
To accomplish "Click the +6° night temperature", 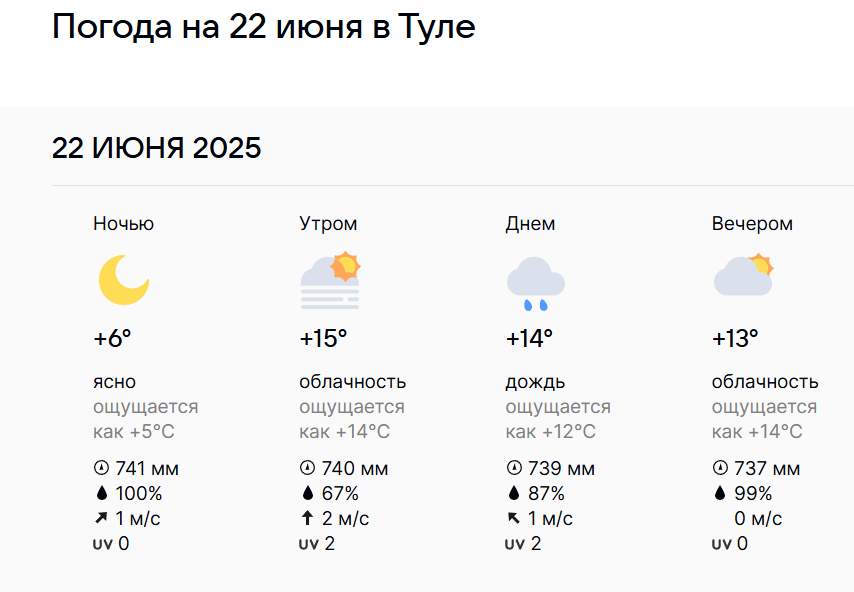I will (x=112, y=339).
